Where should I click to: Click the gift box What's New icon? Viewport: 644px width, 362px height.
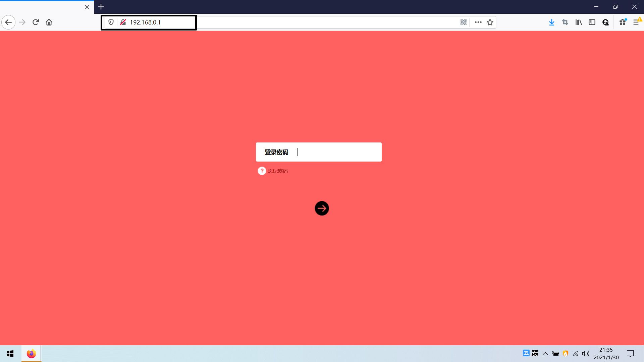(x=623, y=22)
